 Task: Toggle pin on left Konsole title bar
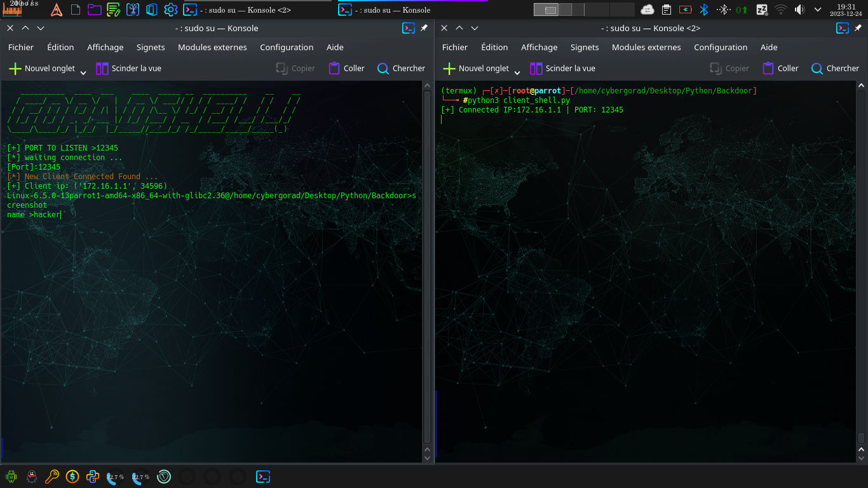[x=424, y=28]
